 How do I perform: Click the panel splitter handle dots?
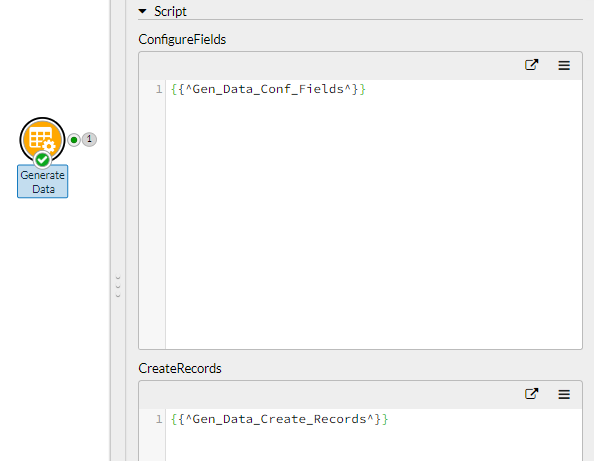(118, 286)
